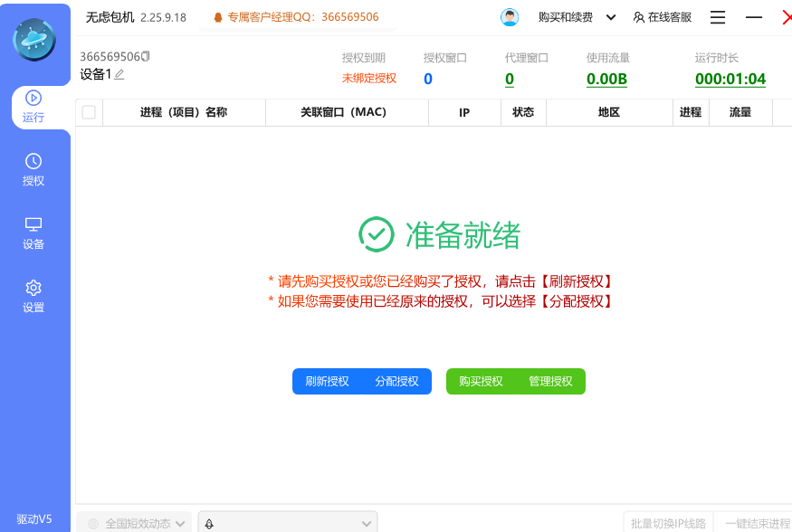Viewport: 792px width, 532px height.
Task: Click the QQ penguin customer manager icon
Action: [217, 17]
